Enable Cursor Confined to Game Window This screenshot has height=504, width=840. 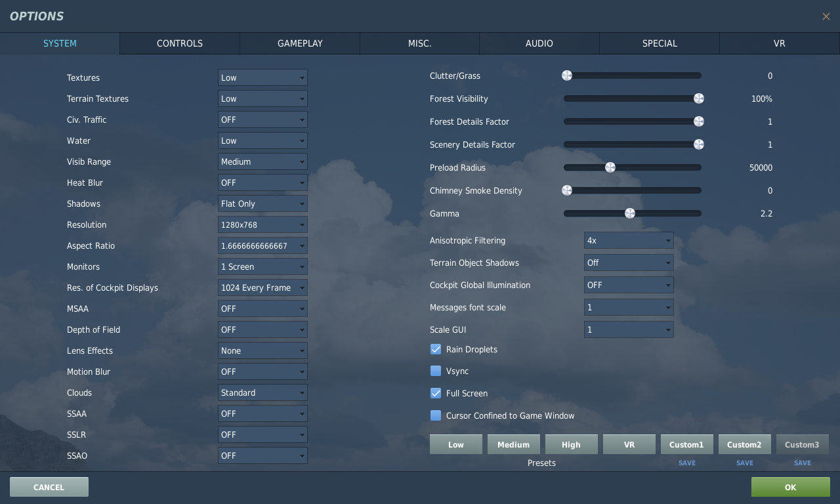(436, 415)
